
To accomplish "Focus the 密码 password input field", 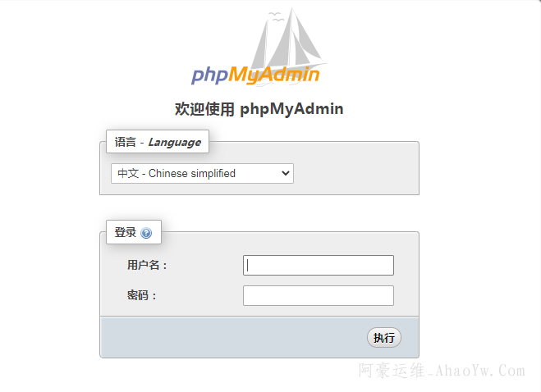I will point(318,295).
